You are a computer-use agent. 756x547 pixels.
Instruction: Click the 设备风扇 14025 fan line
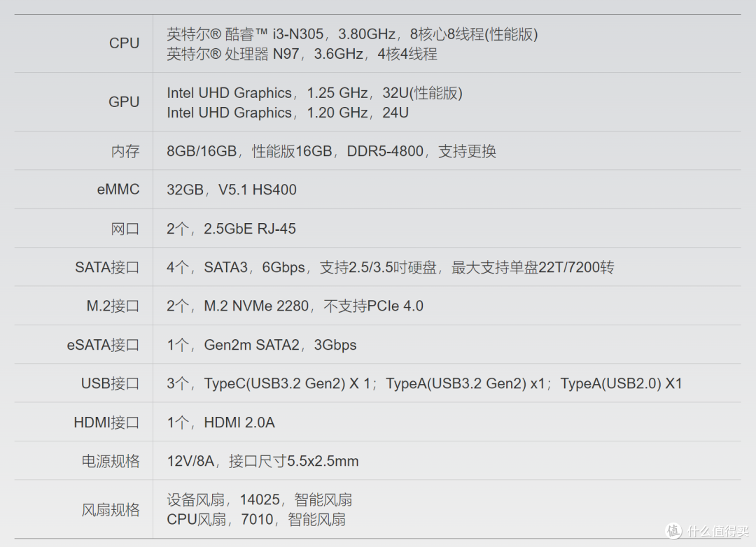tap(260, 499)
